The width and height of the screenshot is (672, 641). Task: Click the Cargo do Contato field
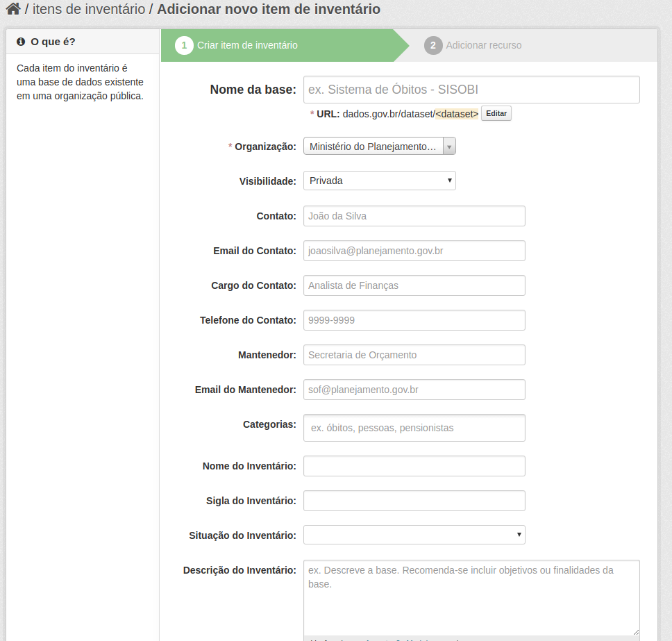(414, 285)
